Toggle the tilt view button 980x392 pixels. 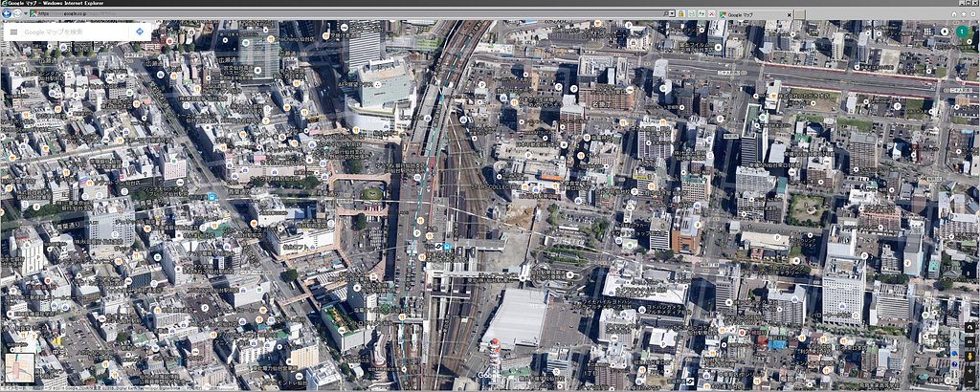pos(970,342)
